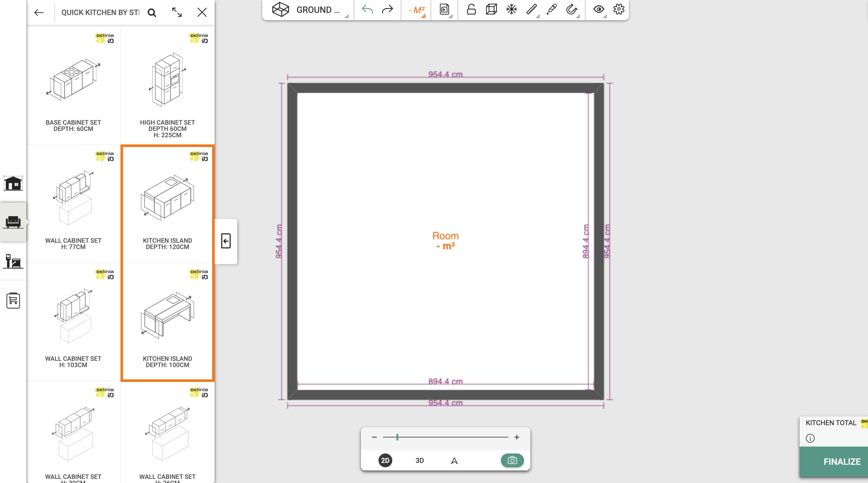Open the eye visibility options
Image resolution: width=868 pixels, height=483 pixels.
pos(599,9)
